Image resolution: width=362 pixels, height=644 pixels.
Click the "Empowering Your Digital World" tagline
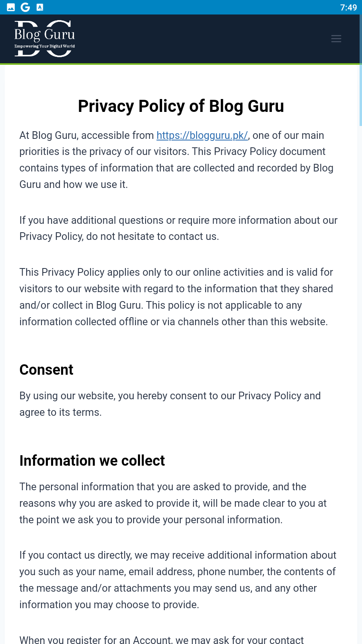point(45,46)
